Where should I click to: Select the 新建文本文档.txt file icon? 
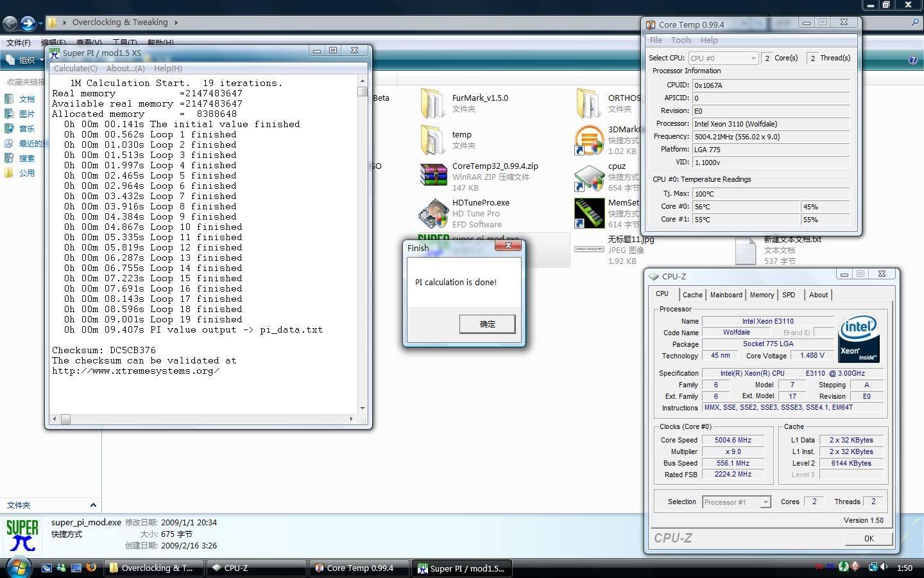[x=745, y=250]
